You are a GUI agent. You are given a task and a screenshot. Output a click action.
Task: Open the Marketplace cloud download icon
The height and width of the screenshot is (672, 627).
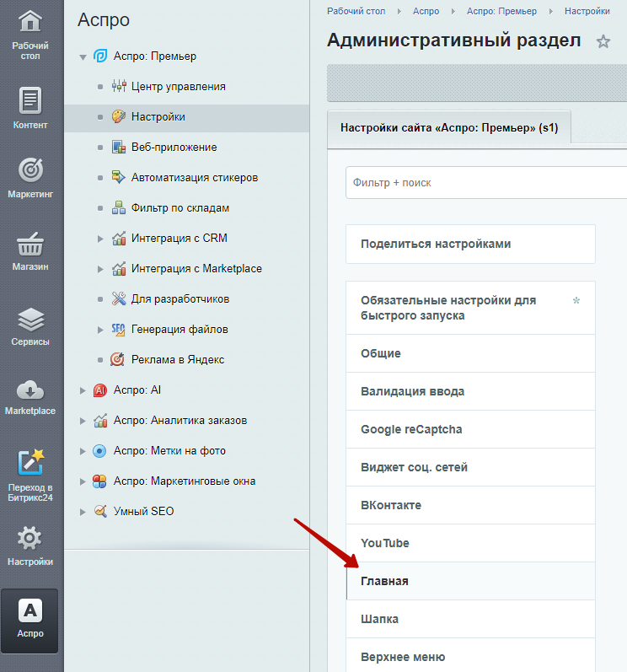point(30,390)
